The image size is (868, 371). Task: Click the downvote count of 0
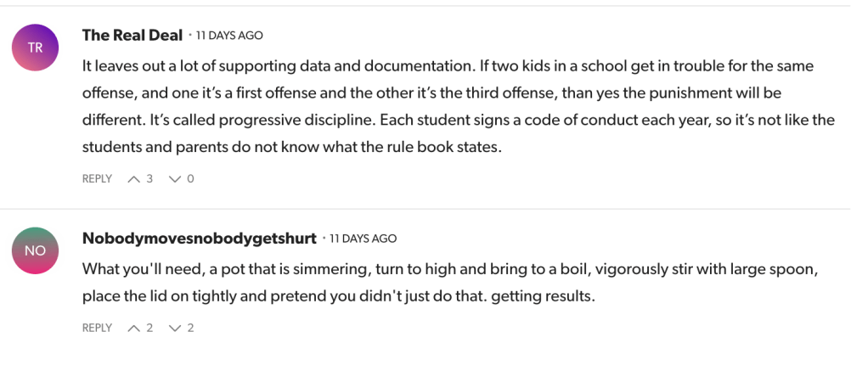190,179
